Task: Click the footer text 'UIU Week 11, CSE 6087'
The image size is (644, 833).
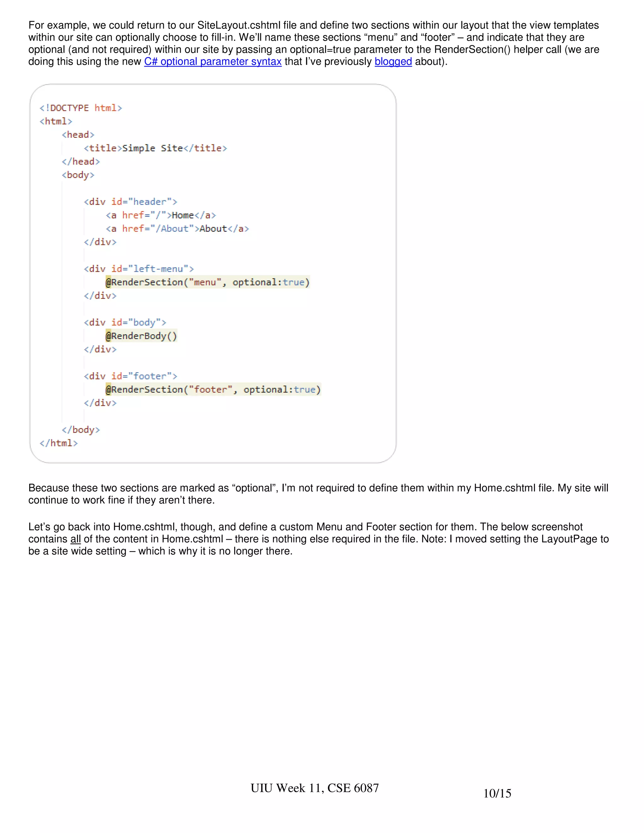Action: point(315,788)
